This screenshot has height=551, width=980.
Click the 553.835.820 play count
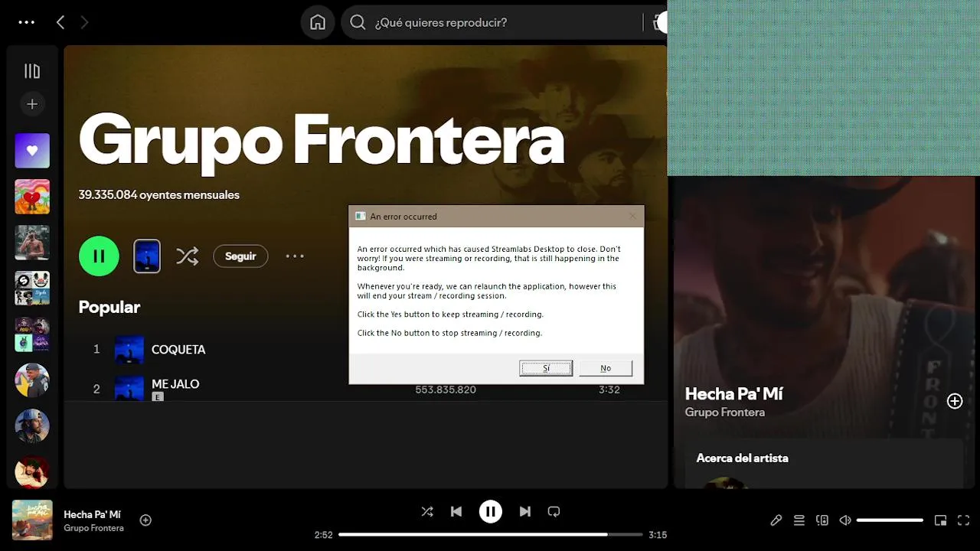click(x=446, y=390)
